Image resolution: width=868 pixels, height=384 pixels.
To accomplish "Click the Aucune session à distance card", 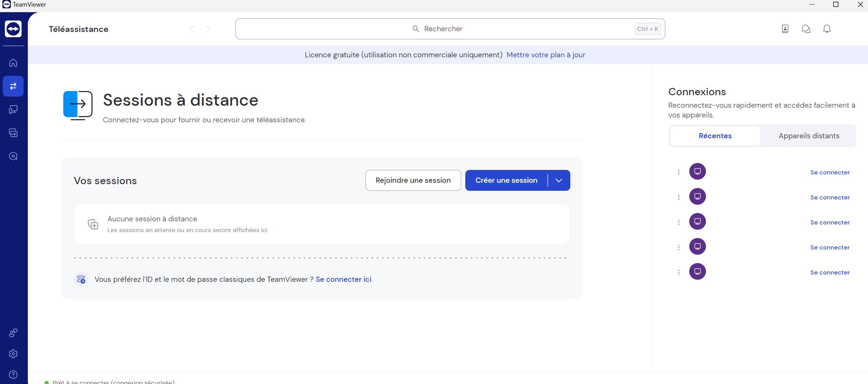I will (322, 224).
